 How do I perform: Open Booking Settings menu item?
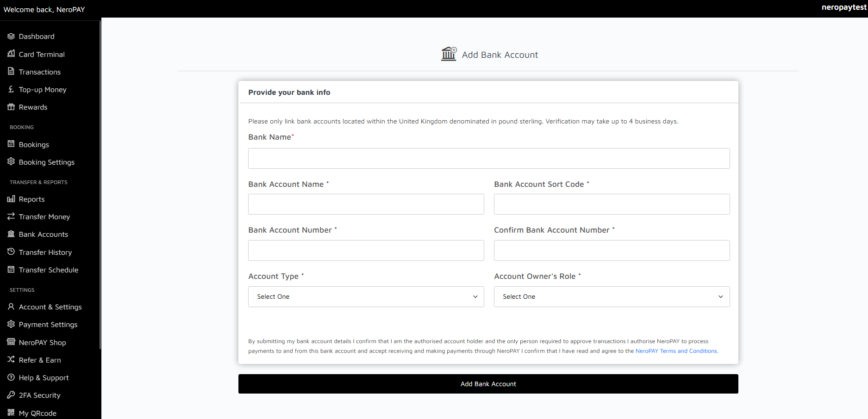click(46, 162)
